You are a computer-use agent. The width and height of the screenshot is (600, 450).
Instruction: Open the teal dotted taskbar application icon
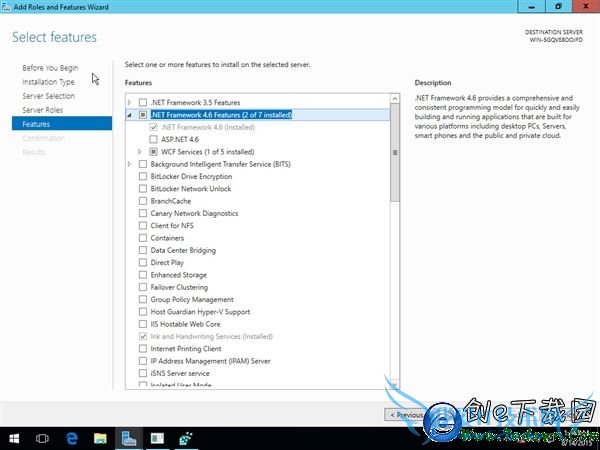186,438
